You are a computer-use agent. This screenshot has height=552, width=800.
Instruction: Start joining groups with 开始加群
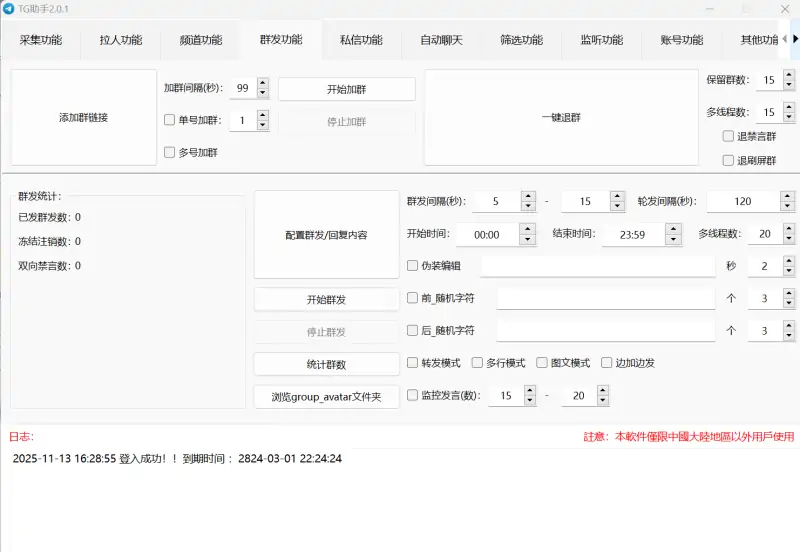point(346,89)
